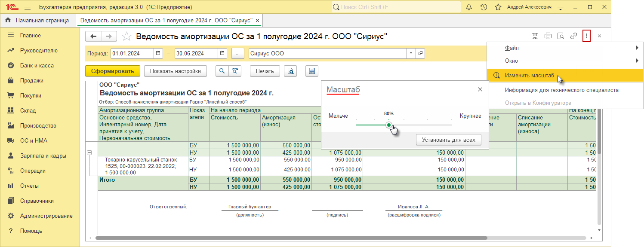This screenshot has width=644, height=247.
Task: Choose period with the ellipsis button
Action: [x=238, y=54]
